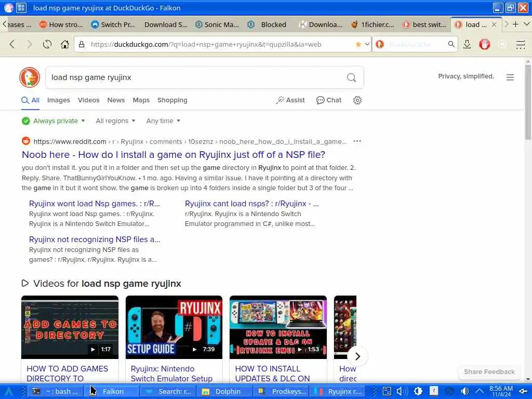
Task: Reload the current page
Action: [x=47, y=44]
